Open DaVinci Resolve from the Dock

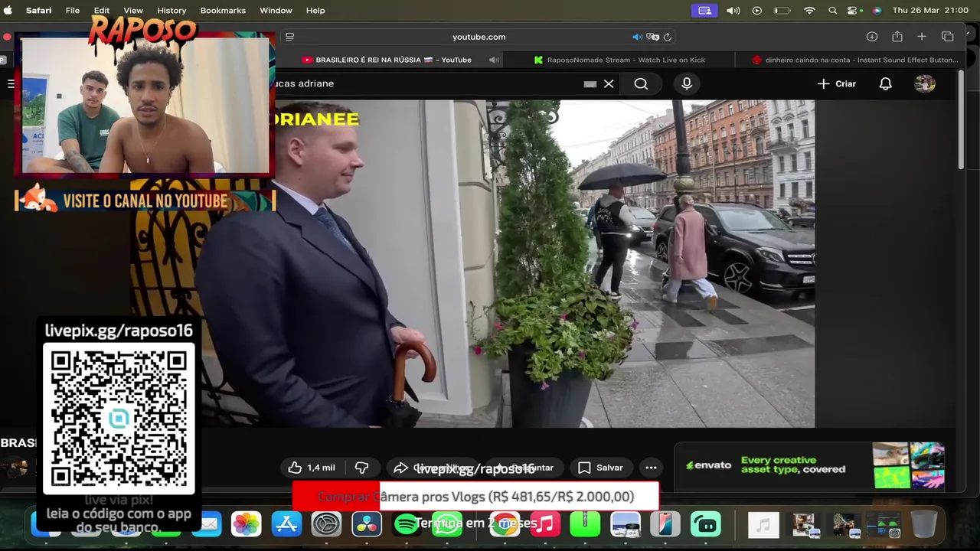[x=367, y=524]
